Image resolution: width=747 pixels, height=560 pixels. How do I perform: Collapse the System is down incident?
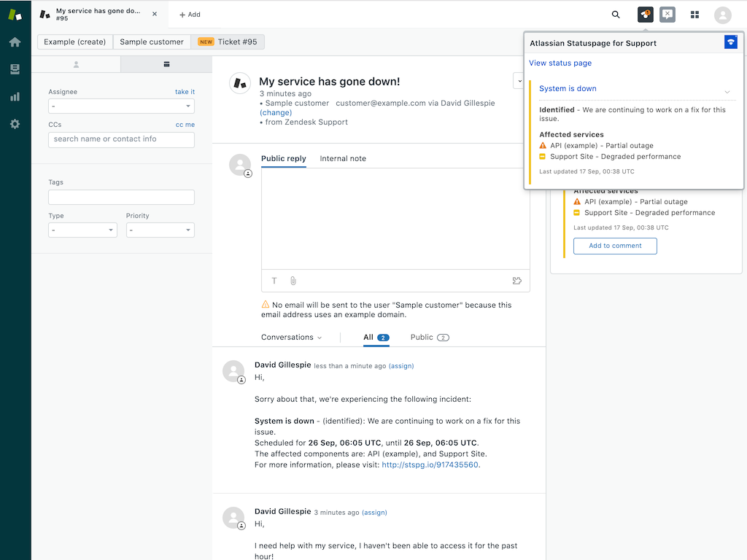pyautogui.click(x=727, y=91)
